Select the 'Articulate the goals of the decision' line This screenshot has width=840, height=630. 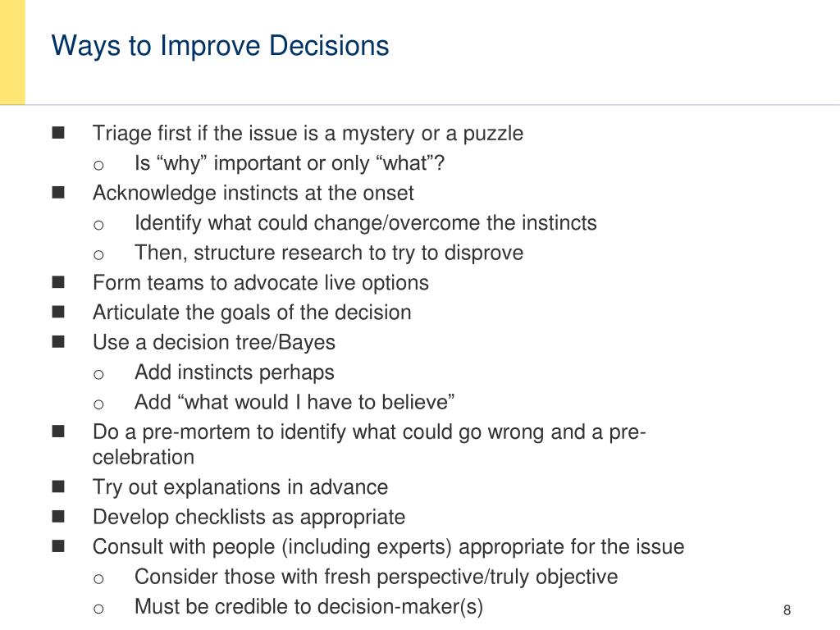pyautogui.click(x=252, y=313)
